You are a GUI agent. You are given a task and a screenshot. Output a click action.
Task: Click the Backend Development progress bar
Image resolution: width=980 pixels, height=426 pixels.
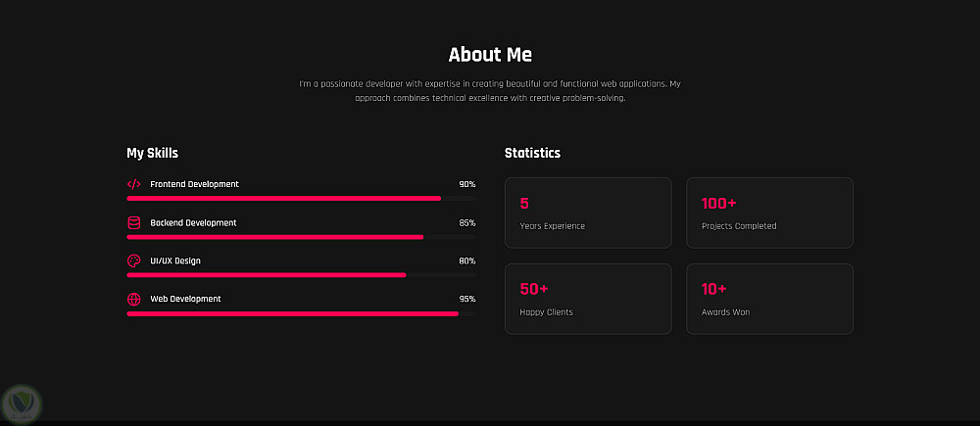[x=301, y=236]
